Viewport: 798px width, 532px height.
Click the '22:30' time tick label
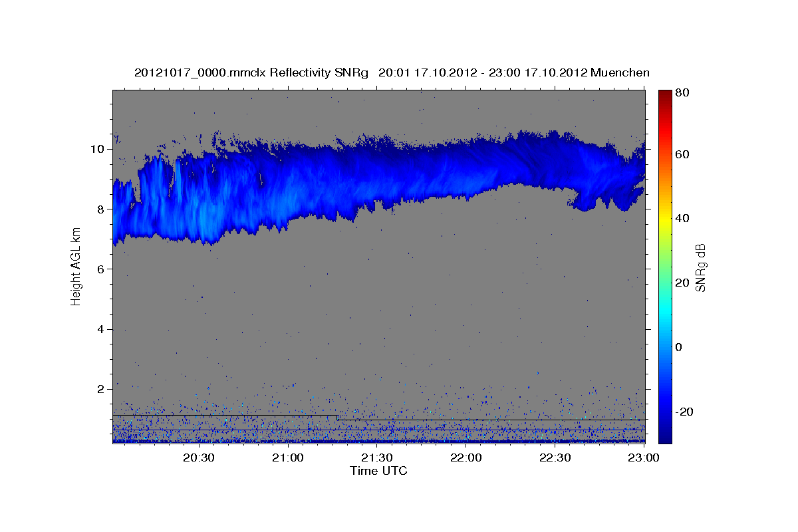point(555,458)
